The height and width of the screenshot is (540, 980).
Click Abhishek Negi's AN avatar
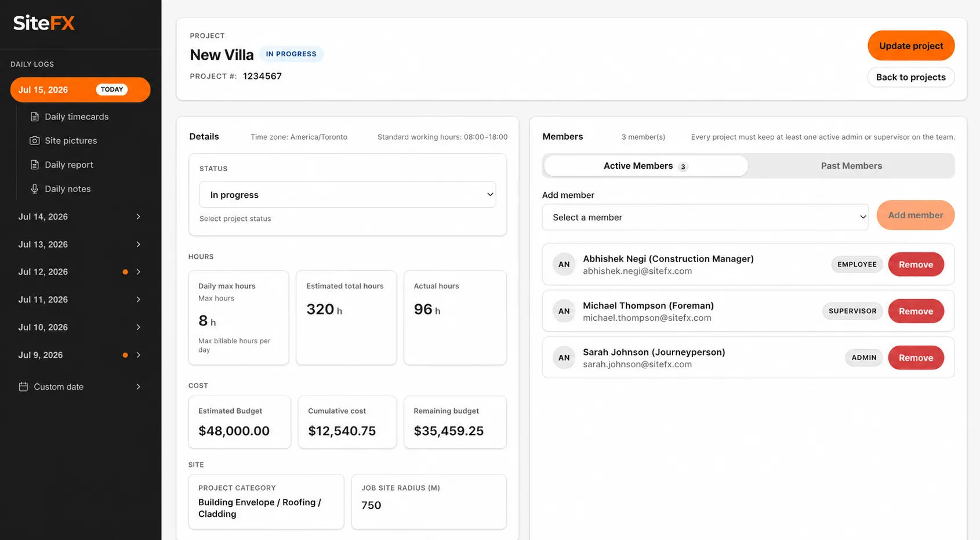[564, 264]
